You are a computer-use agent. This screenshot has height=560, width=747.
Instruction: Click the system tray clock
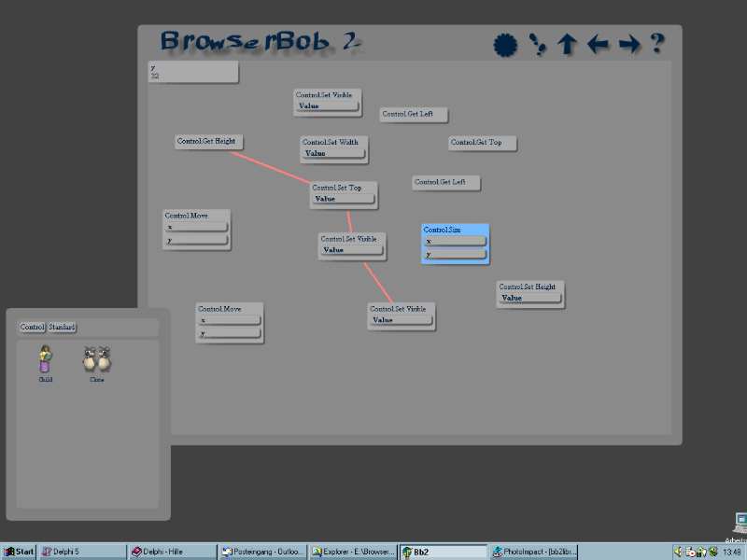tap(732, 553)
